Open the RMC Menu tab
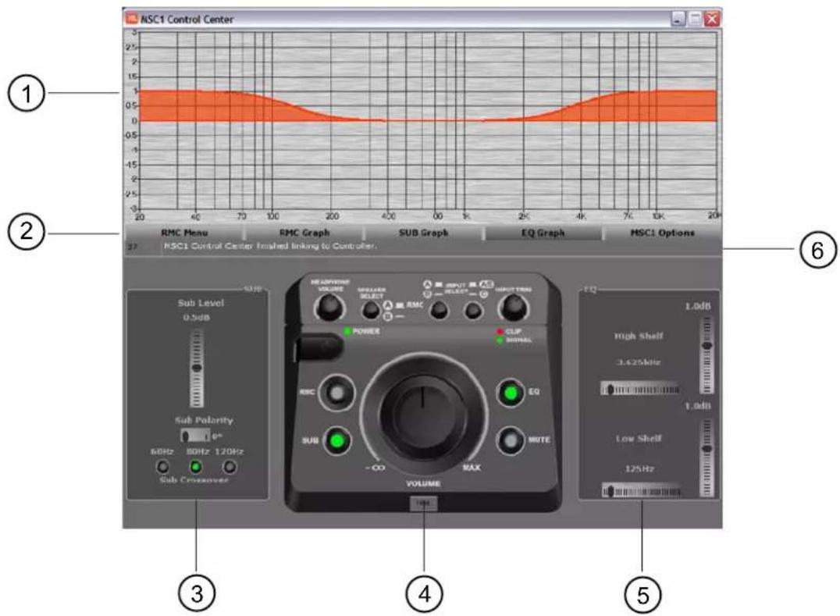The height and width of the screenshot is (616, 840). click(184, 233)
